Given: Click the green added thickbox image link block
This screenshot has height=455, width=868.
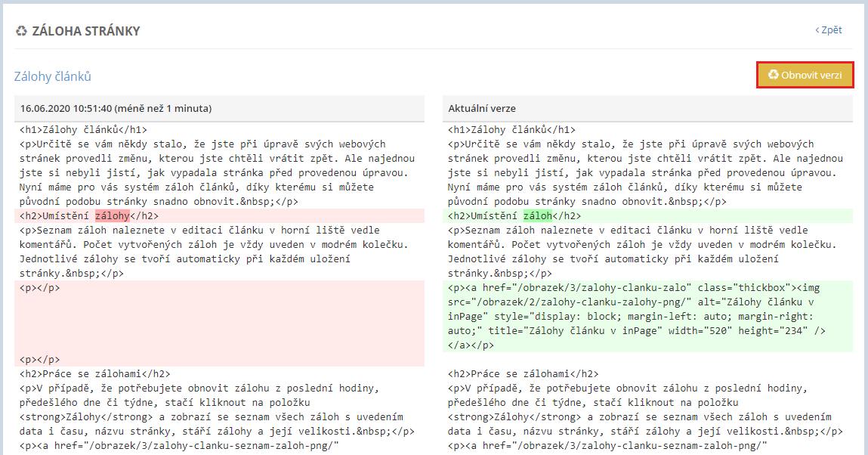Looking at the screenshot, I should (x=647, y=316).
